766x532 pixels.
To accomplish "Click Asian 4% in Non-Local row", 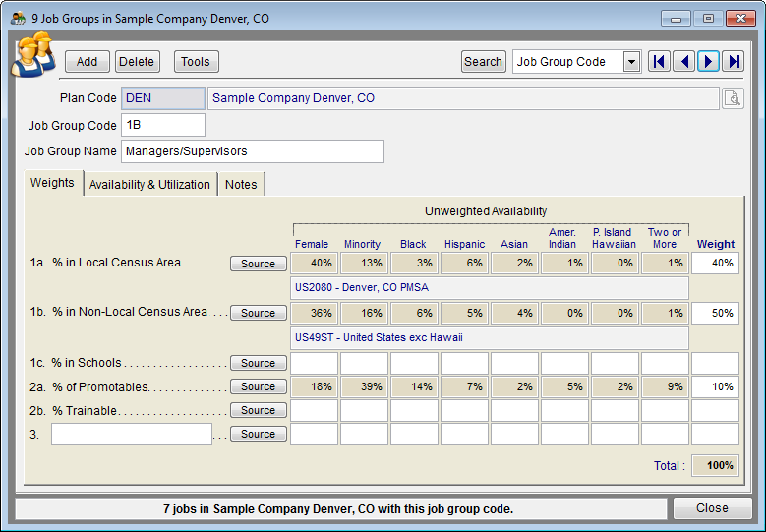I will click(514, 313).
